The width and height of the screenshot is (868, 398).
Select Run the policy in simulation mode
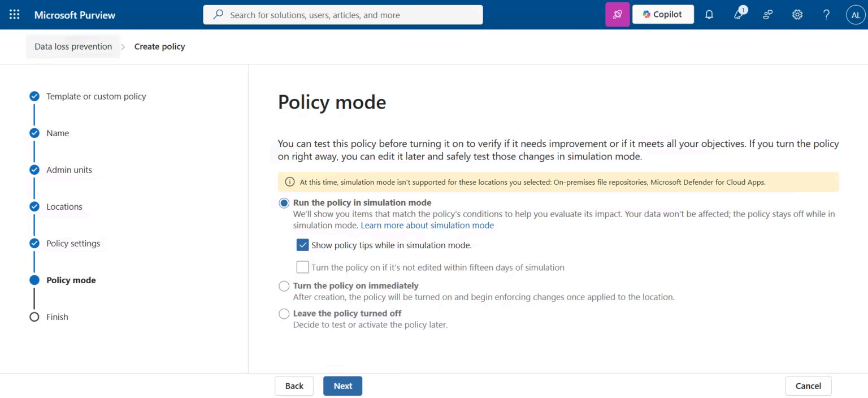pos(284,203)
